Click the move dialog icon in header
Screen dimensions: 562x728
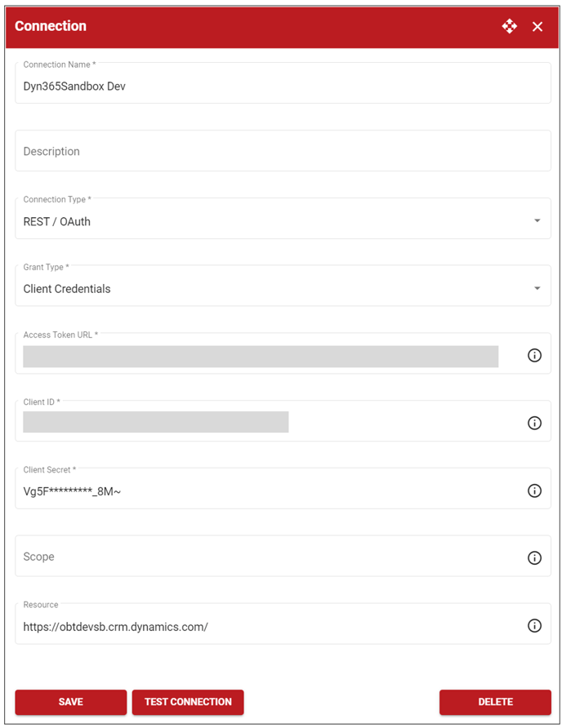click(509, 26)
